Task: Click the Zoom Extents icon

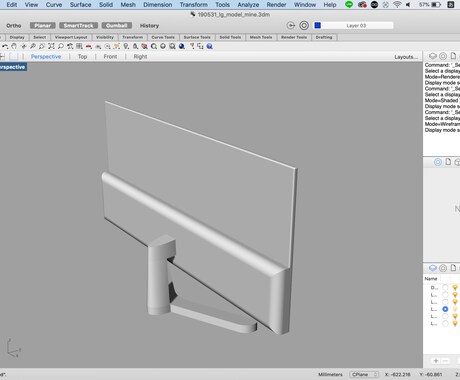Action: 51,46
